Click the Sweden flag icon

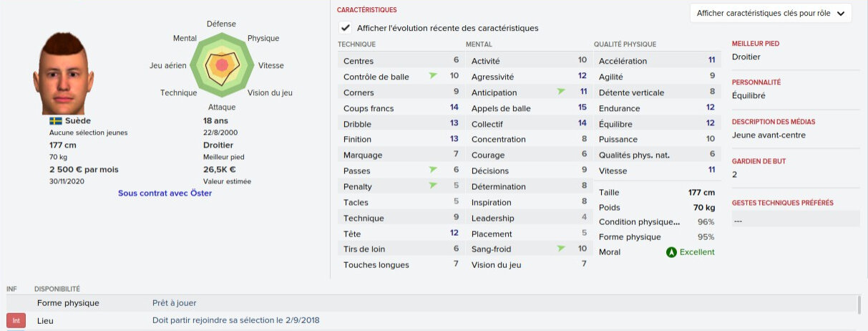tap(55, 121)
